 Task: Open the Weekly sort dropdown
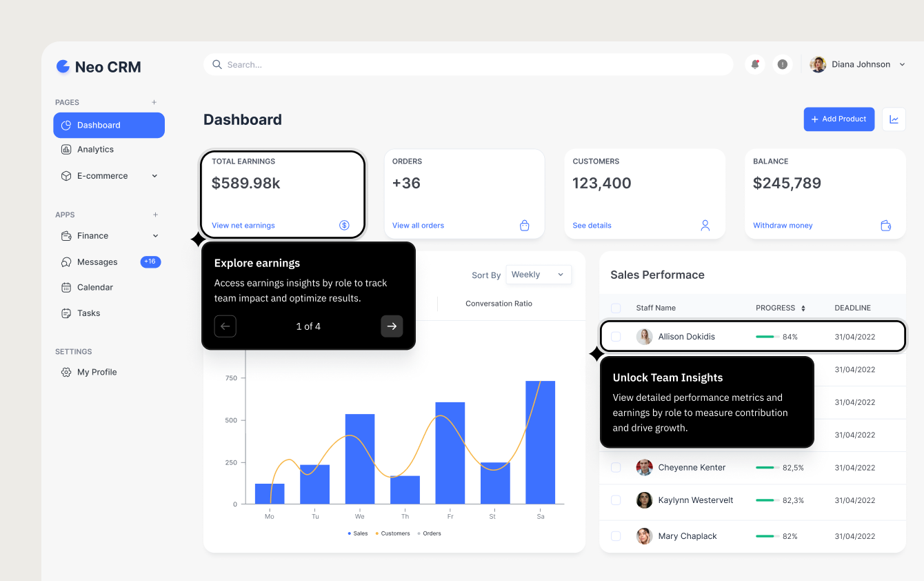pyautogui.click(x=538, y=275)
